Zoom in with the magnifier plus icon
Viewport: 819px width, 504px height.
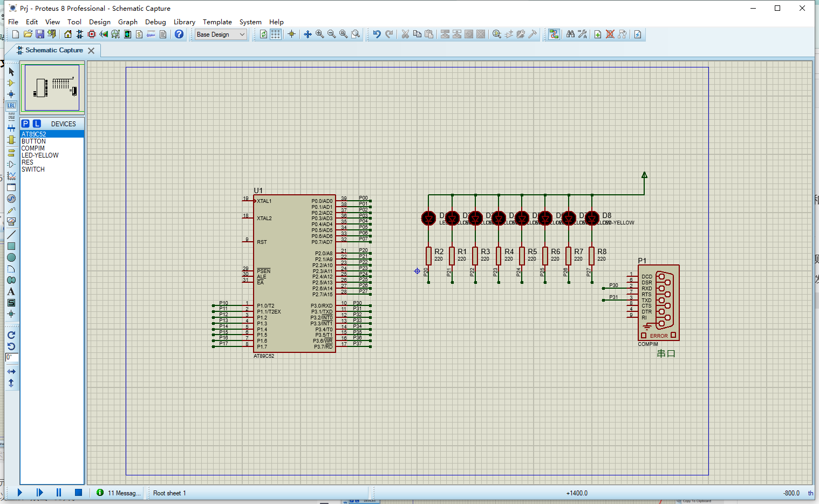click(x=319, y=34)
